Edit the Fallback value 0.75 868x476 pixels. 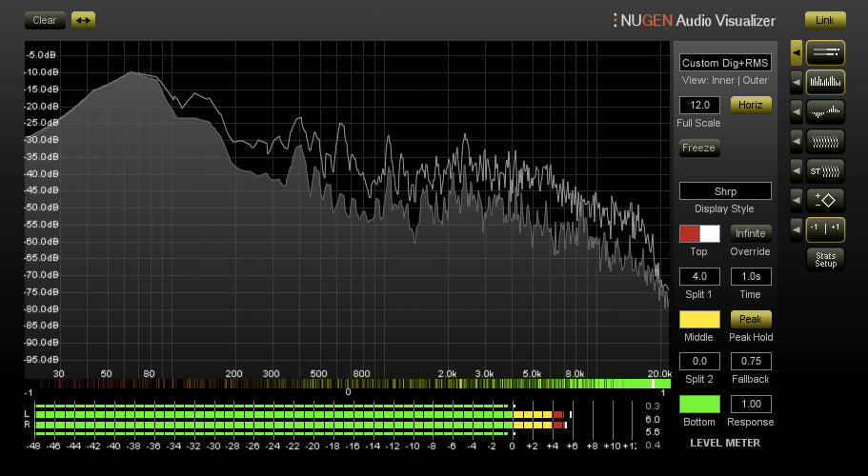coord(751,361)
